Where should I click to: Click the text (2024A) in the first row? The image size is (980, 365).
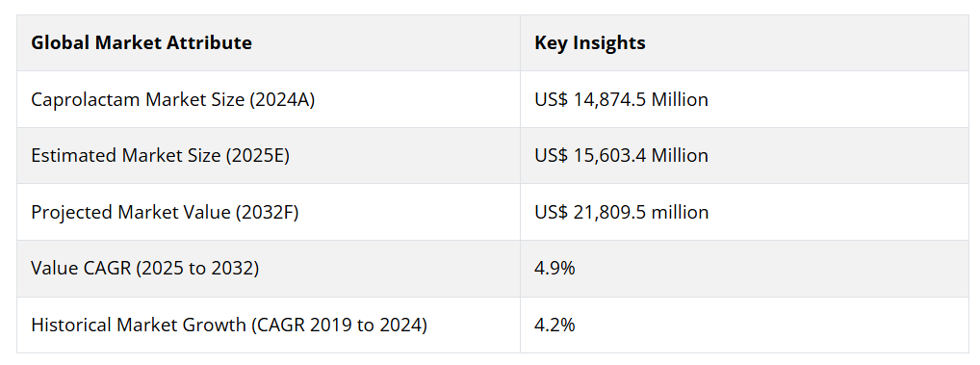(x=282, y=100)
